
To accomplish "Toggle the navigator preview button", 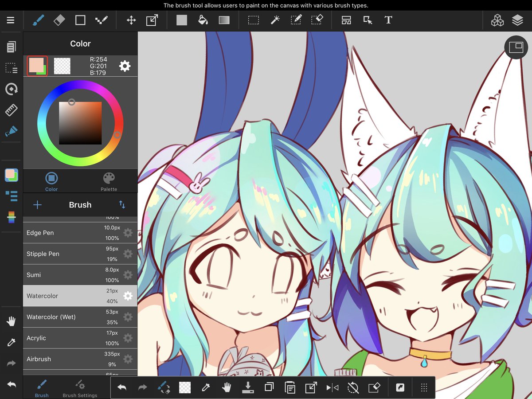I will pos(516,47).
